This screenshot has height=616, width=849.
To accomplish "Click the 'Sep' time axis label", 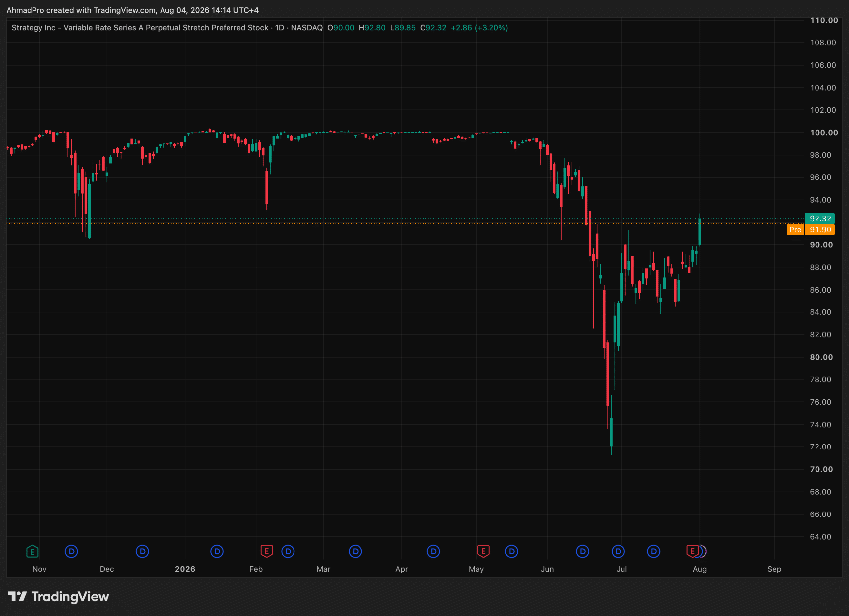I will click(x=774, y=569).
